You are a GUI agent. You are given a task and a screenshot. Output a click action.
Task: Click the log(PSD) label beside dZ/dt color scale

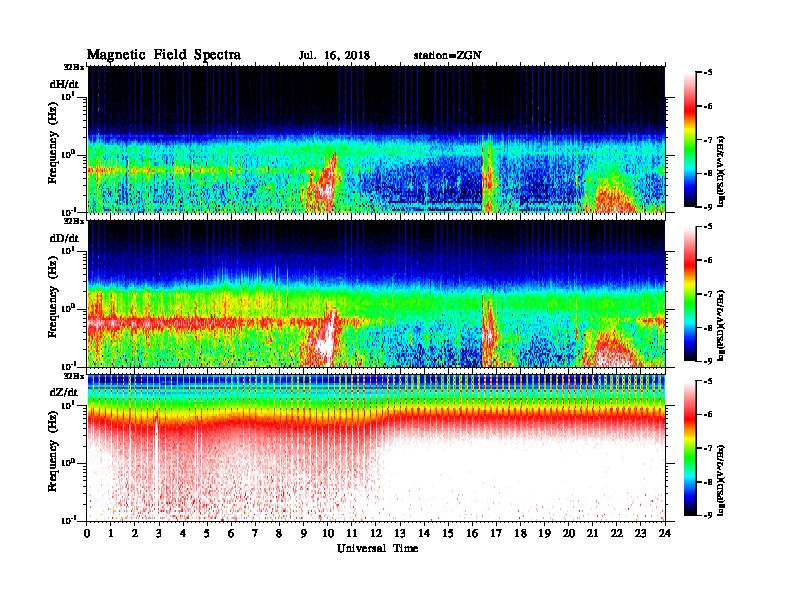[x=721, y=480]
